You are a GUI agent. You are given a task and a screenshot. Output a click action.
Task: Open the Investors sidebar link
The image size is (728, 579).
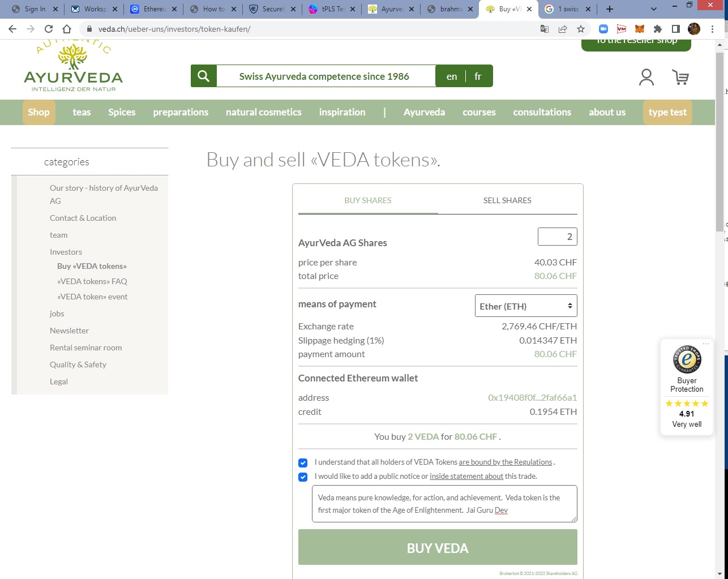point(66,252)
